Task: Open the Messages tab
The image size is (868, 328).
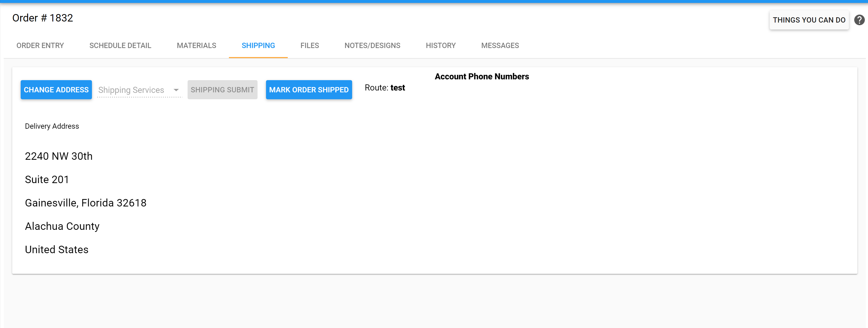Action: click(x=500, y=46)
